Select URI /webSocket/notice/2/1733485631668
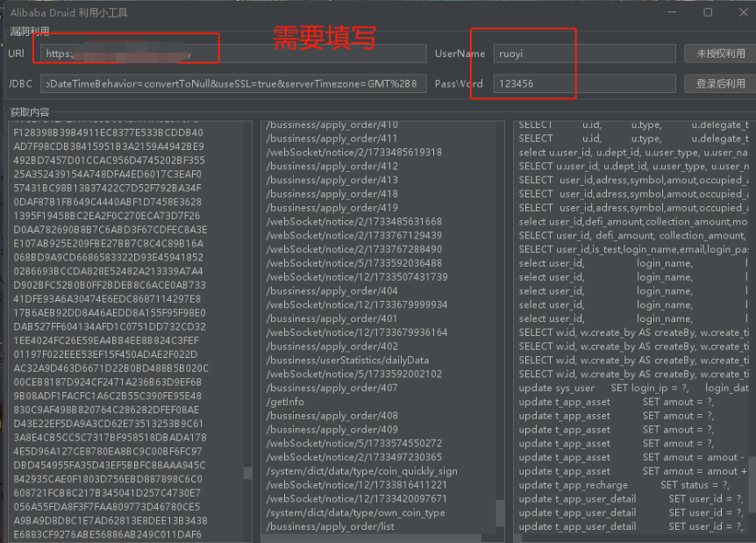 click(x=354, y=222)
